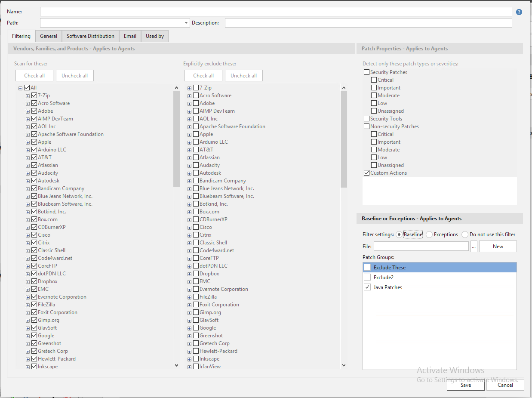Click Uncheck all under Scan for these
The width and height of the screenshot is (532, 398).
[74, 76]
